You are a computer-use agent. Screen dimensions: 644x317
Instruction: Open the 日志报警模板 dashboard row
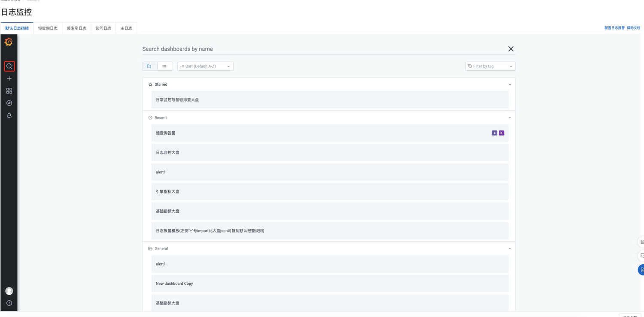click(330, 231)
